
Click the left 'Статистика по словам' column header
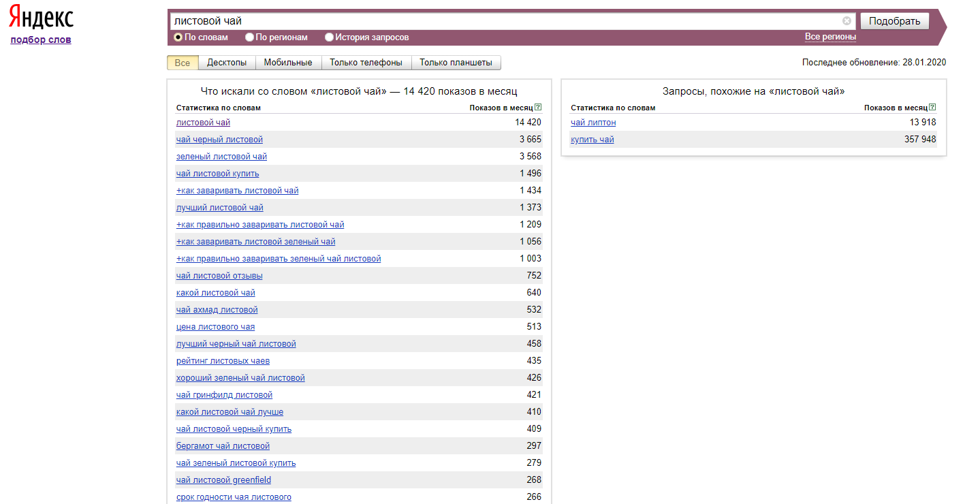(219, 108)
